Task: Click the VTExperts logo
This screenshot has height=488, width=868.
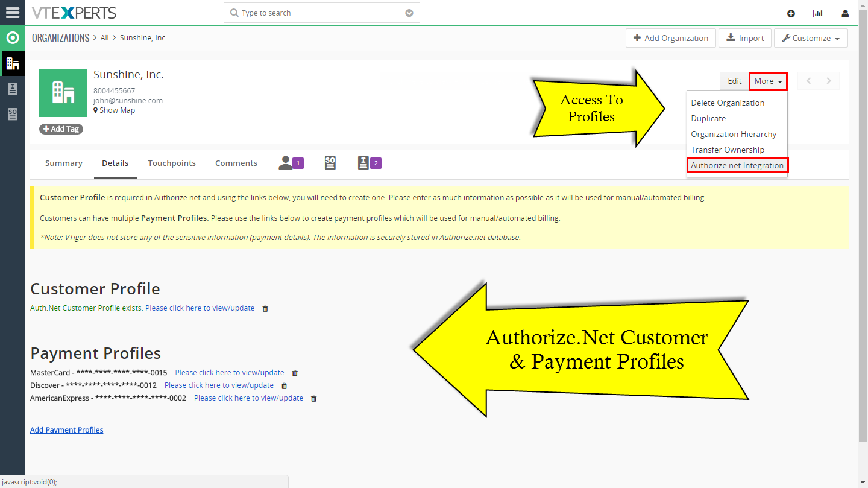Action: pyautogui.click(x=74, y=13)
